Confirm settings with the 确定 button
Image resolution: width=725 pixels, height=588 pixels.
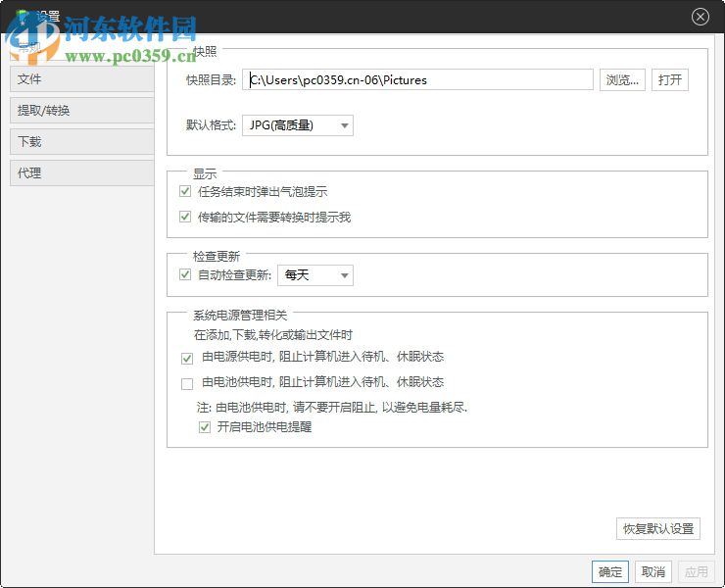pyautogui.click(x=609, y=572)
